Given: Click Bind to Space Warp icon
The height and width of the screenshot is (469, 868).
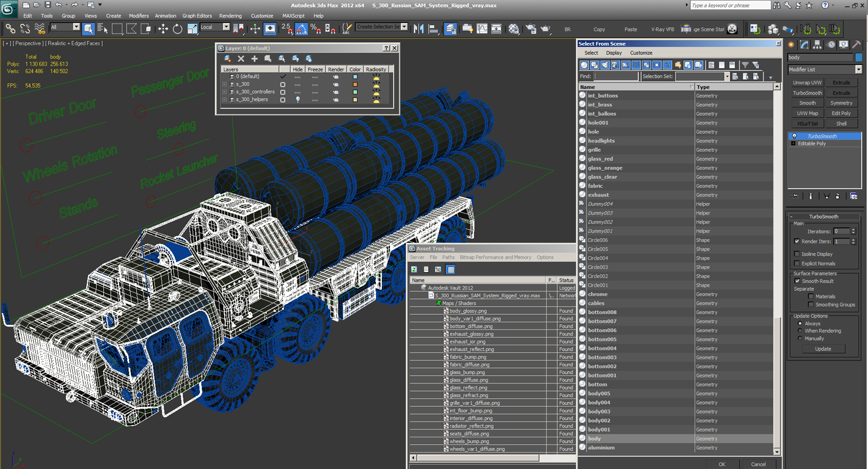Looking at the screenshot, I should point(40,28).
